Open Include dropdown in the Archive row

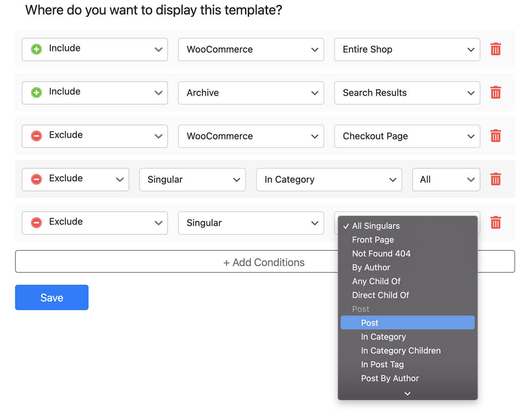95,93
